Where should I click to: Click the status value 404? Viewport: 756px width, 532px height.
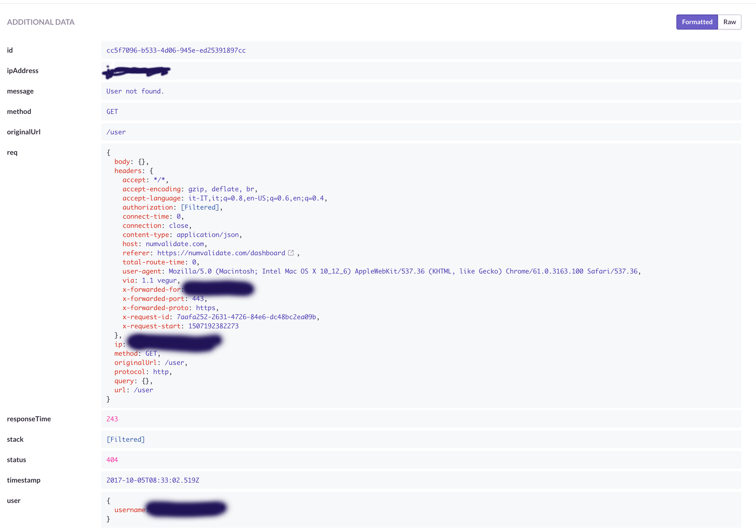click(x=112, y=460)
